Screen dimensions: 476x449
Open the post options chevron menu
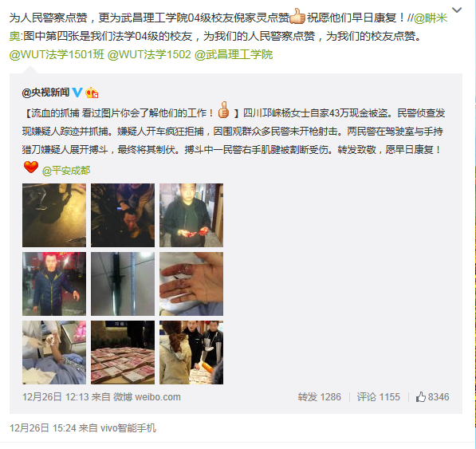point(457,10)
